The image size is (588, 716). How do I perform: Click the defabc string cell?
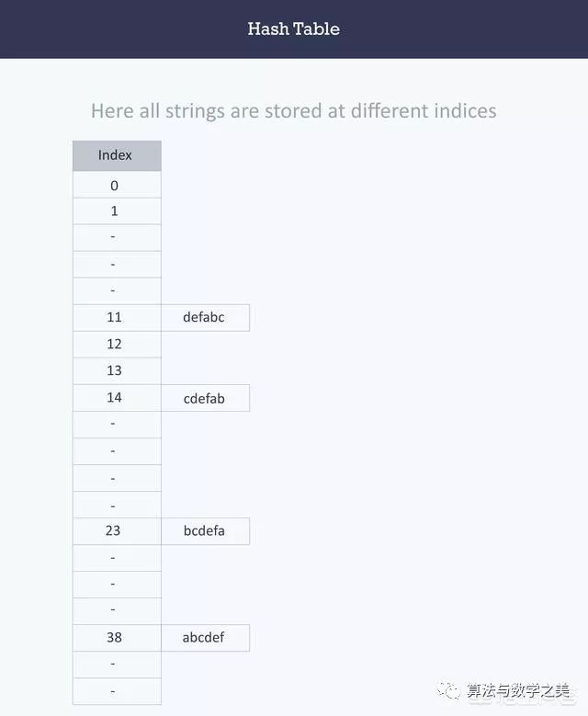pos(204,317)
